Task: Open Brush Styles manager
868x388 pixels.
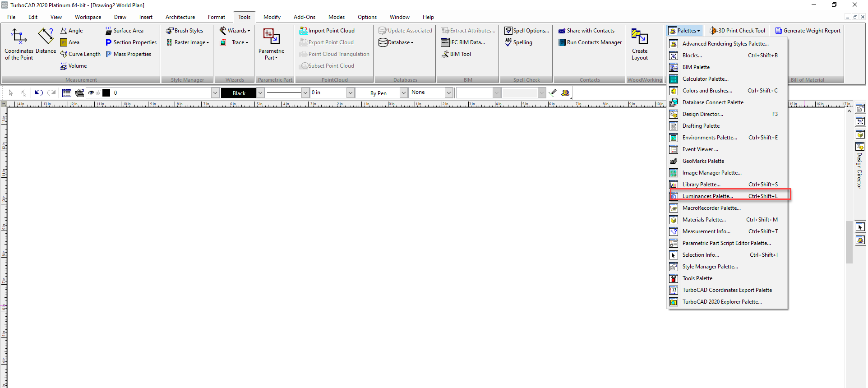Action: click(185, 31)
